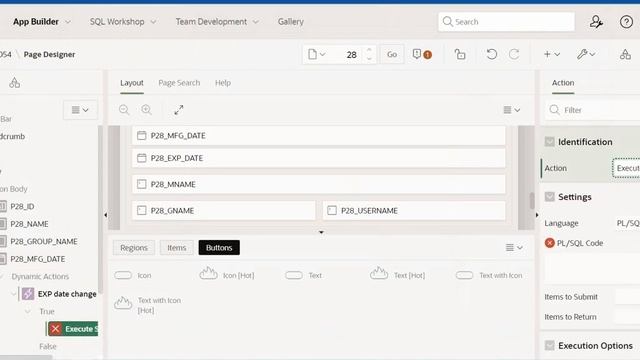This screenshot has width=640, height=360.
Task: Open the Action property tab
Action: [x=563, y=83]
